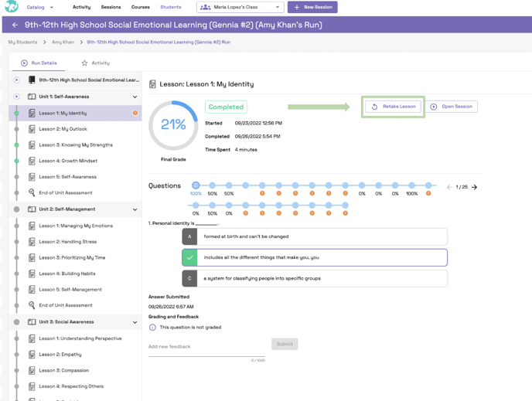Click the Retake Lesson button
This screenshot has height=401, width=532.
coord(394,107)
